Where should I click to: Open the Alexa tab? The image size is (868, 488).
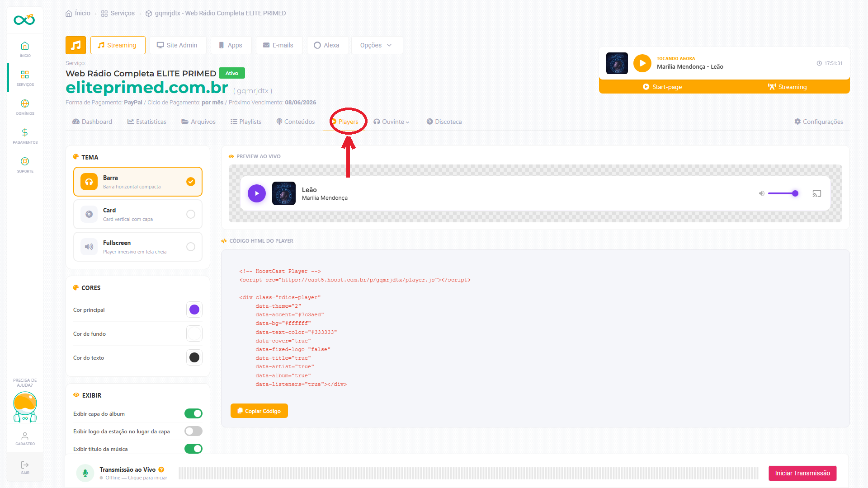[x=327, y=45]
